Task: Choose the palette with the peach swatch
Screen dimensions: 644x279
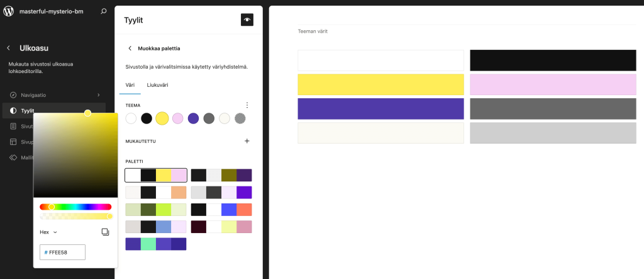Action: [156, 193]
